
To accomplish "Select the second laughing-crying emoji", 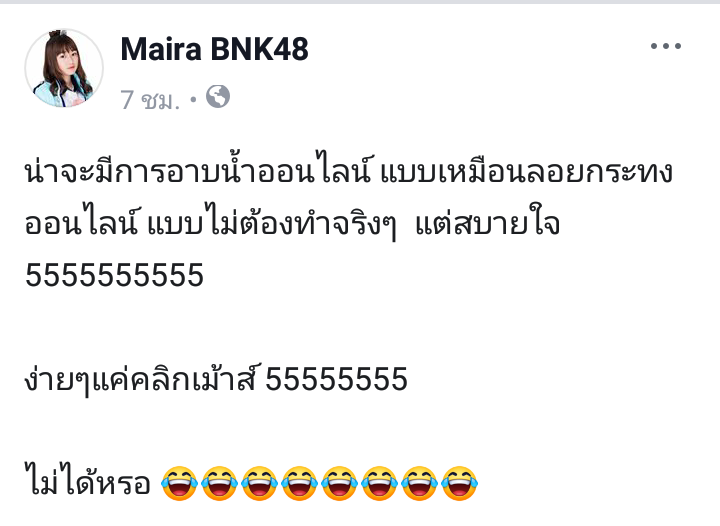I will coord(219,483).
